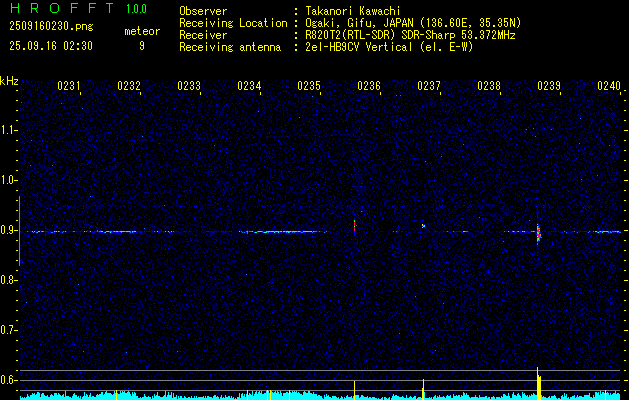Click the 0234 time marker
Viewport: 629px width, 400px height.
249,86
